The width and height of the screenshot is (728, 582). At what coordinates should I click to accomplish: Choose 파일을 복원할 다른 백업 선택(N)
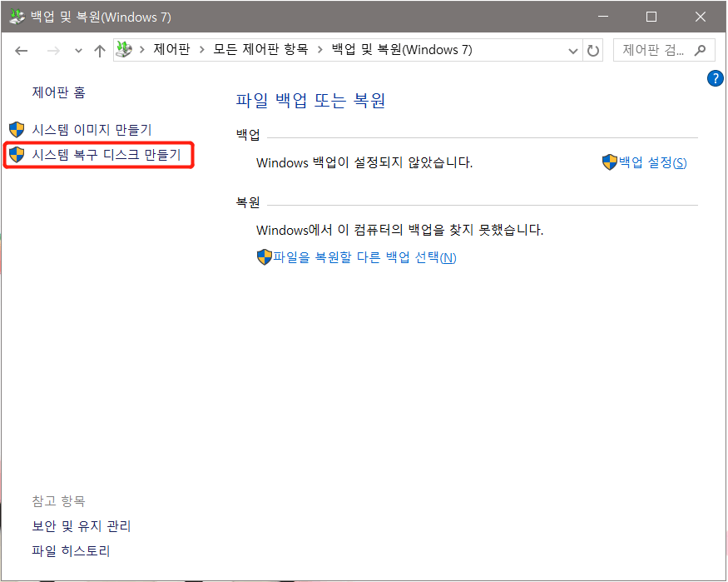(364, 257)
